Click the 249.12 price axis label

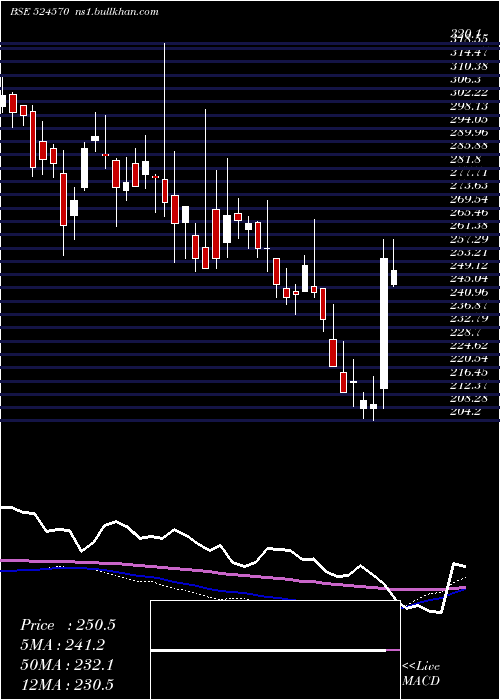pos(468,266)
